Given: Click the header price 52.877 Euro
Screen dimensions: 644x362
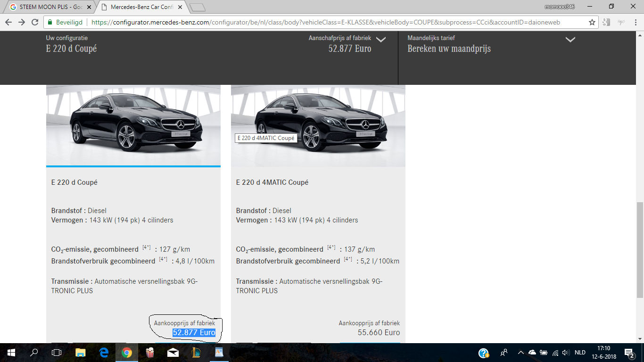Looking at the screenshot, I should coord(350,49).
